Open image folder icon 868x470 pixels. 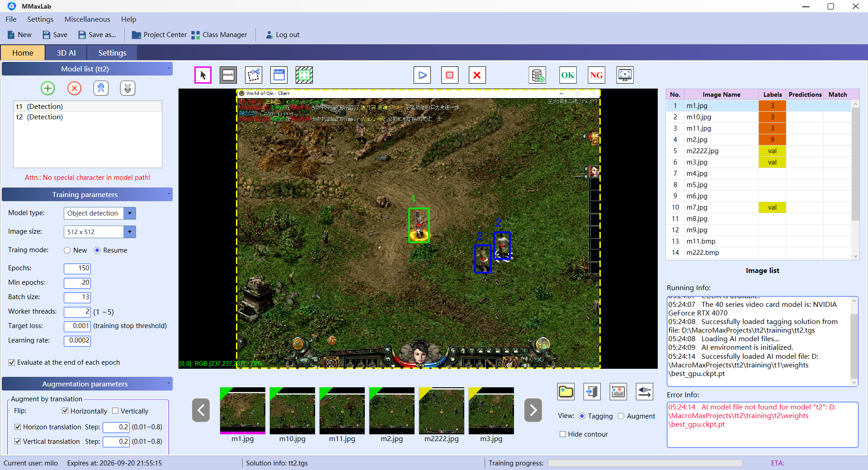[566, 391]
